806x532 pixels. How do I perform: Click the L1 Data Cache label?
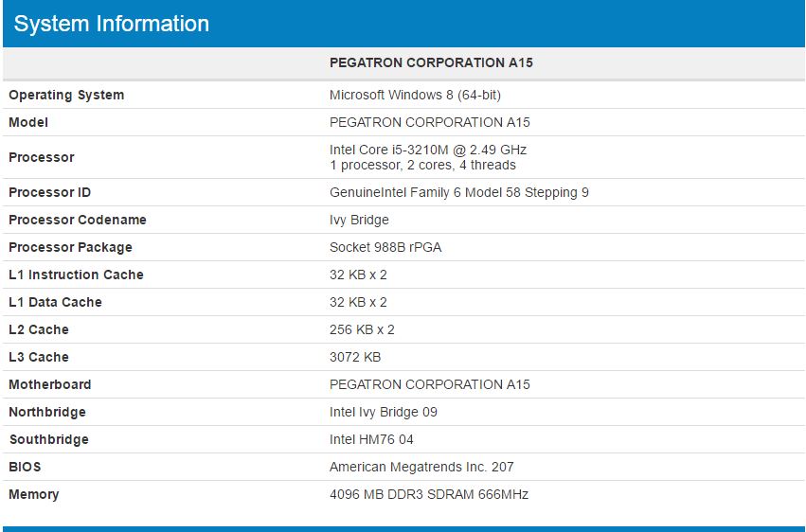pyautogui.click(x=55, y=302)
